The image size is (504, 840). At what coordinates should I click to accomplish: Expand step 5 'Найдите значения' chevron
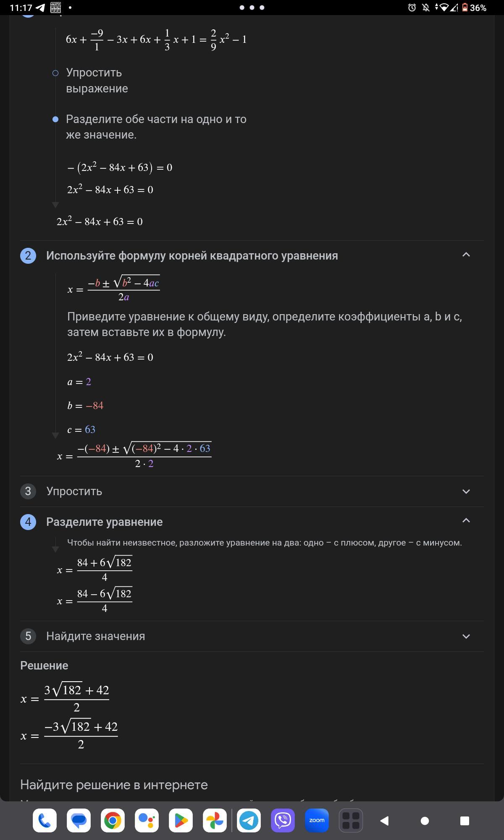(466, 636)
